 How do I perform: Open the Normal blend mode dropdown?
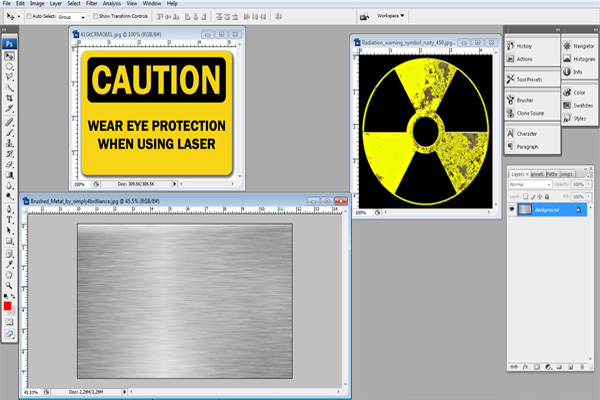[530, 184]
